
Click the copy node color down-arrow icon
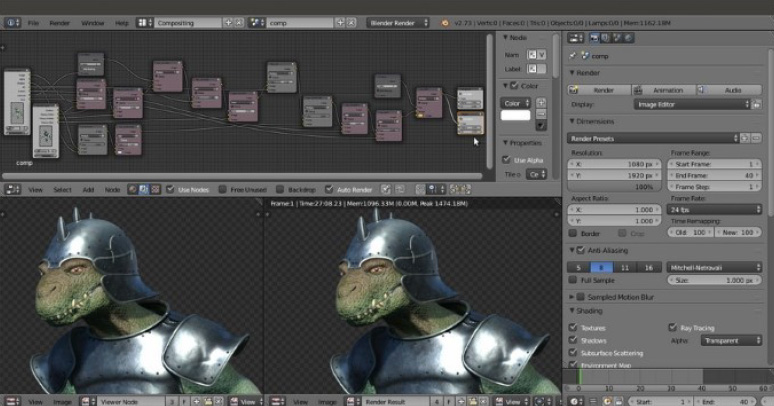541,125
